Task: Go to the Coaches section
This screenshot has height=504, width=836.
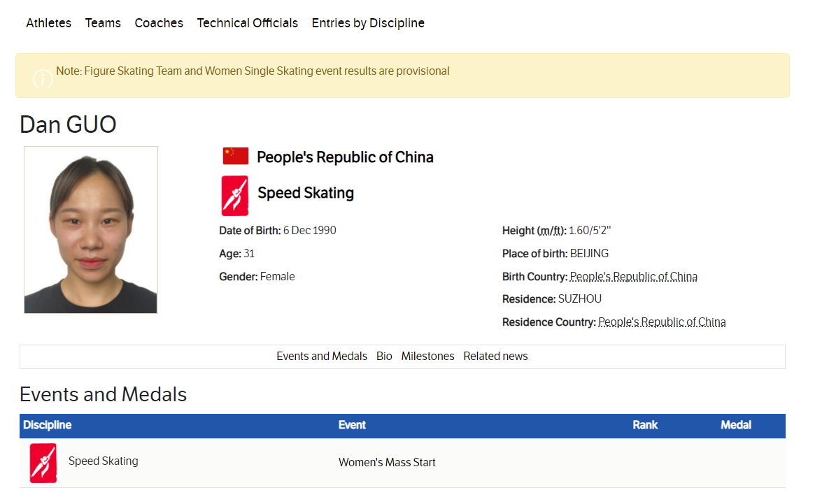Action: [159, 23]
